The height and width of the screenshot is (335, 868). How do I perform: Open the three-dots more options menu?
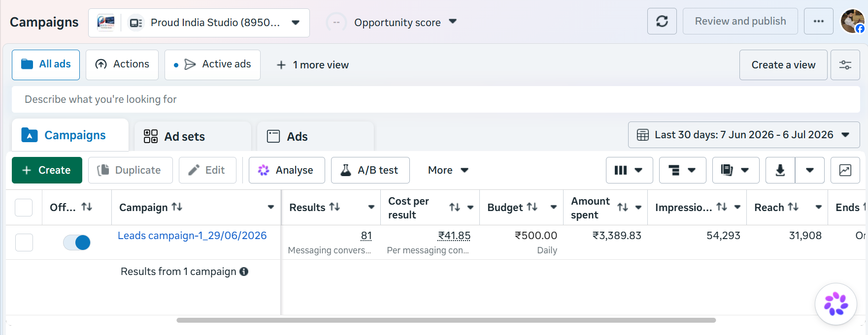[x=818, y=21]
